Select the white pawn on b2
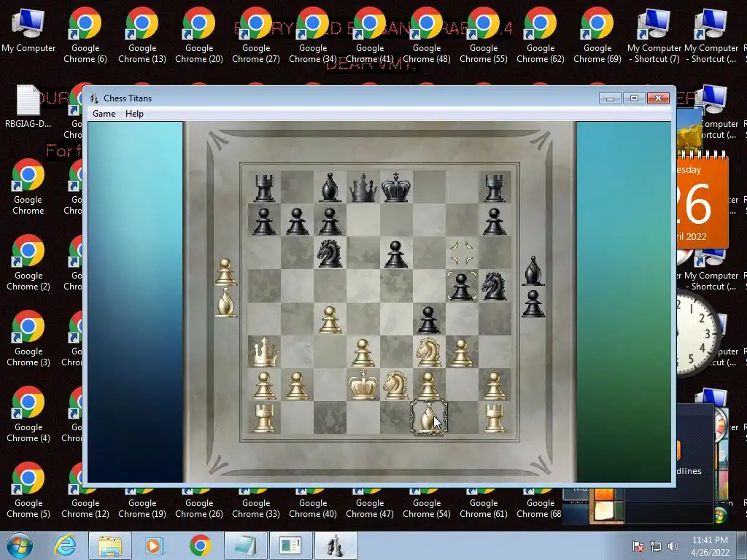Viewport: 747px width, 560px height. click(x=298, y=384)
